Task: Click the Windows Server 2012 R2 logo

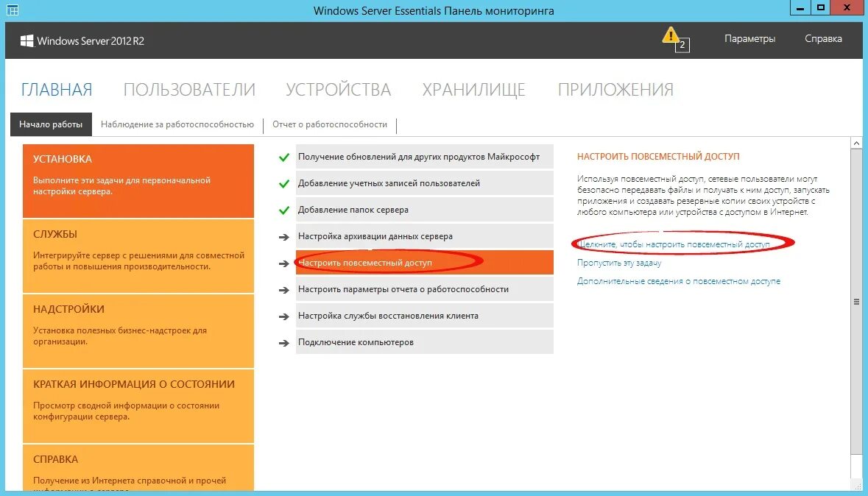Action: click(x=82, y=41)
